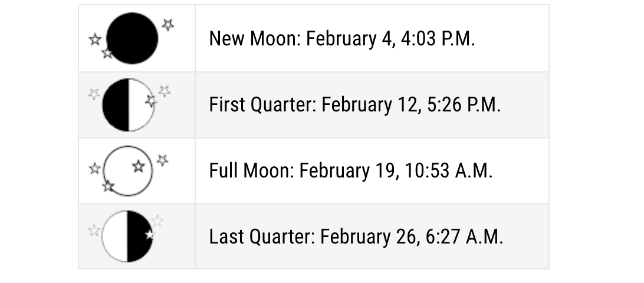Click the star upper right of New Moon
644x283 pixels.
tap(168, 24)
